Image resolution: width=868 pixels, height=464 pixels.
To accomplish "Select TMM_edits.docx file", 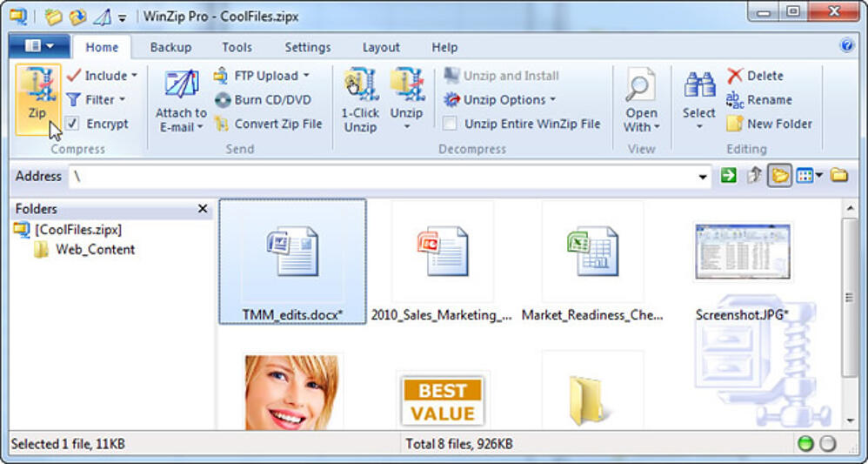I will click(292, 262).
